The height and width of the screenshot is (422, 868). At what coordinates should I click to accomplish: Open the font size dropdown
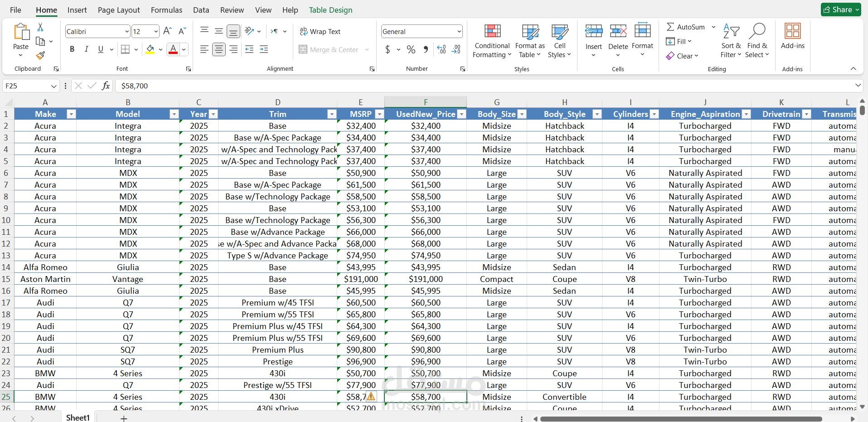tap(156, 31)
